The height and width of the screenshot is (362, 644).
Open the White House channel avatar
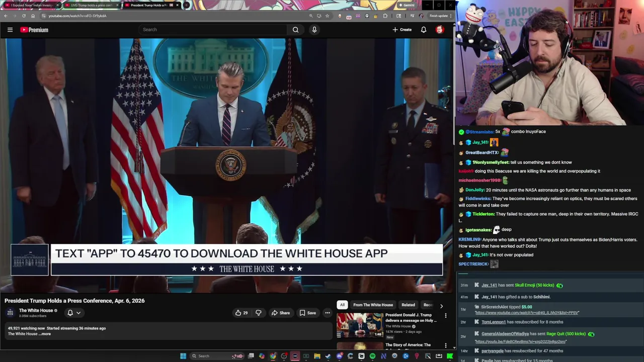point(10,313)
